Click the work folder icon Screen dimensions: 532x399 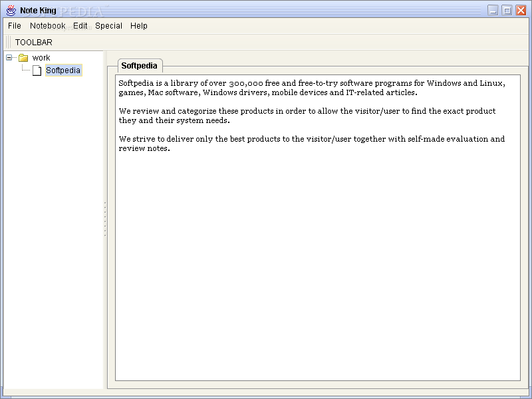pos(23,58)
